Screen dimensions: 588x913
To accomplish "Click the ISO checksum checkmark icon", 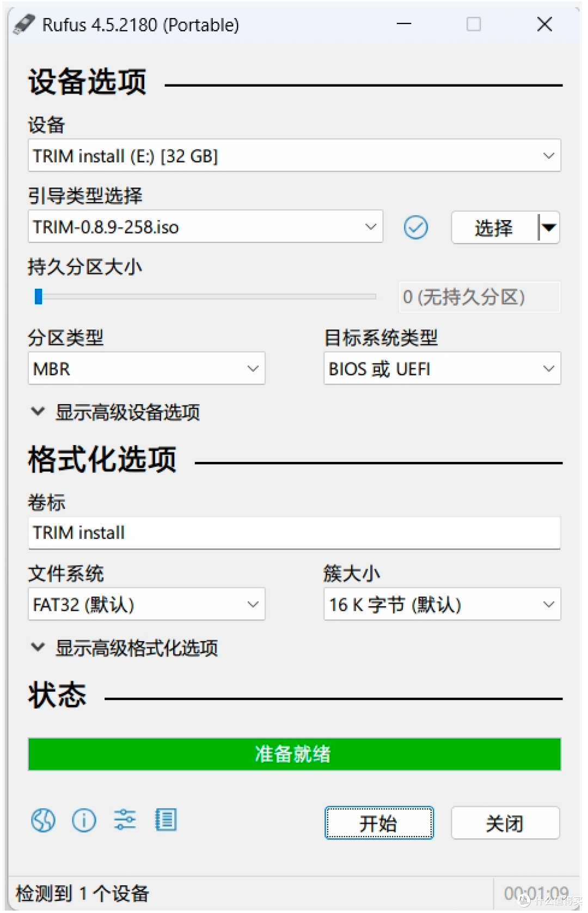I will [416, 227].
